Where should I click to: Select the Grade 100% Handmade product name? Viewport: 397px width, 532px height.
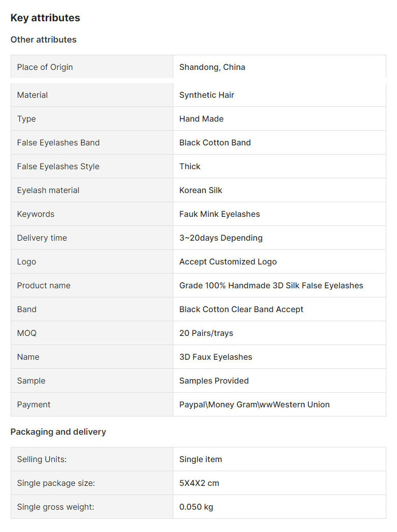click(271, 285)
